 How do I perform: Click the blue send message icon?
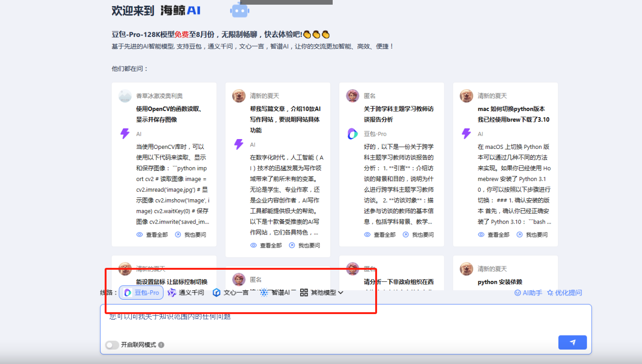point(572,342)
